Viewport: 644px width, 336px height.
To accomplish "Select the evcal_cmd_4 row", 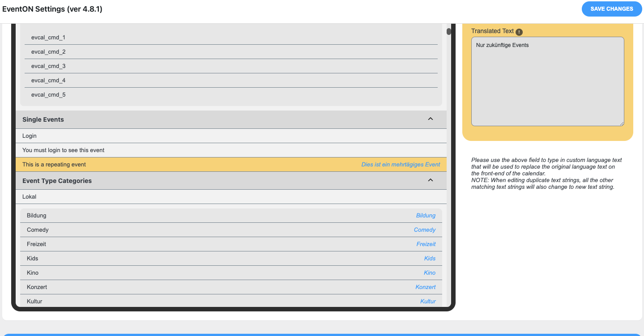I will tap(231, 81).
